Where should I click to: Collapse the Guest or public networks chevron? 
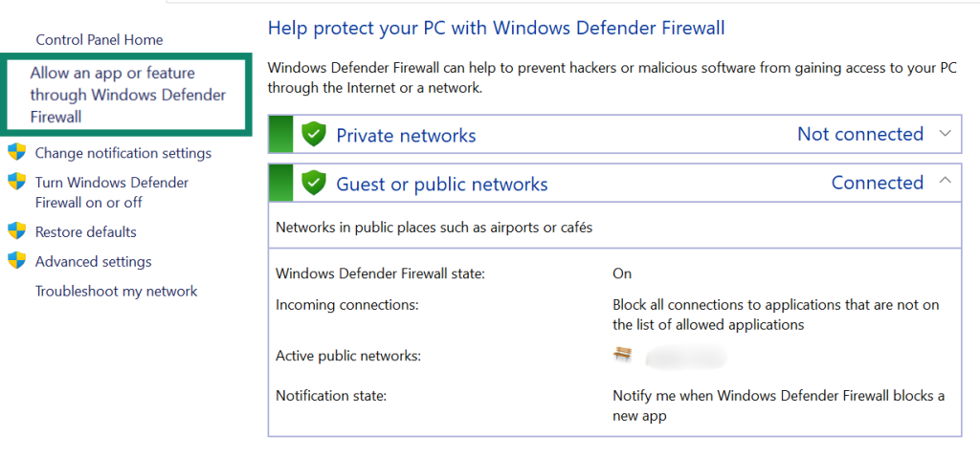coord(946,182)
